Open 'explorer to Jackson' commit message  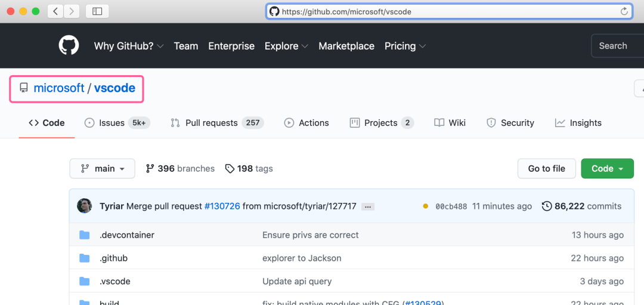coord(302,258)
